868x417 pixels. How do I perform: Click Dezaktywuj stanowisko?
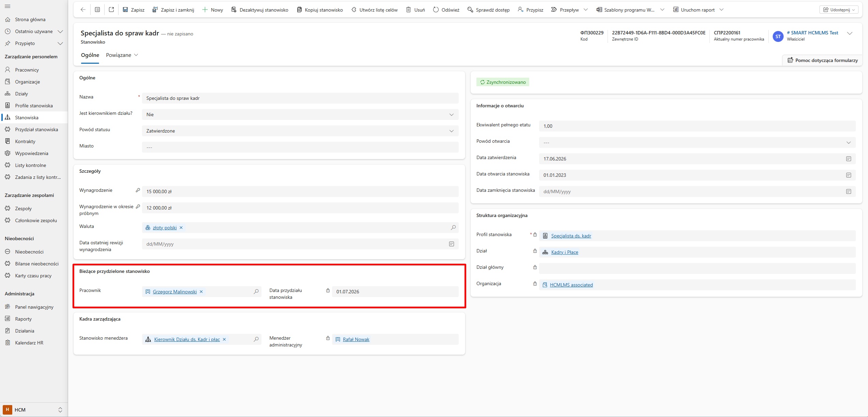click(x=259, y=10)
